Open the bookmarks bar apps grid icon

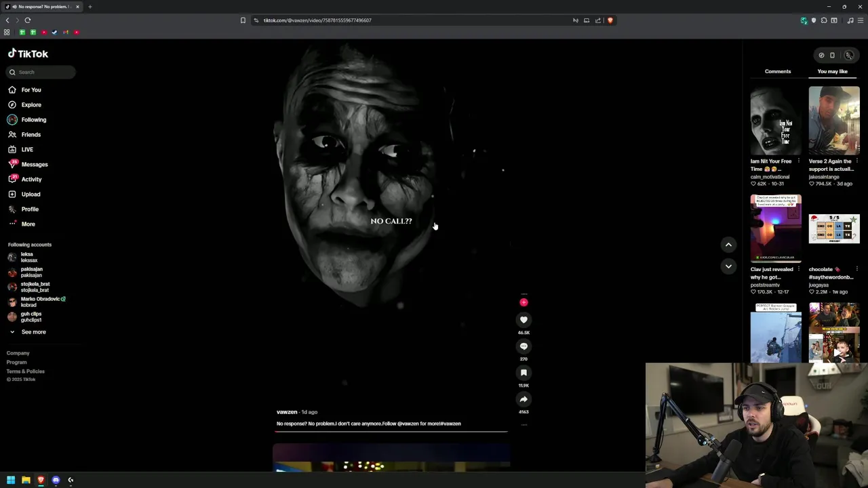[x=7, y=33]
